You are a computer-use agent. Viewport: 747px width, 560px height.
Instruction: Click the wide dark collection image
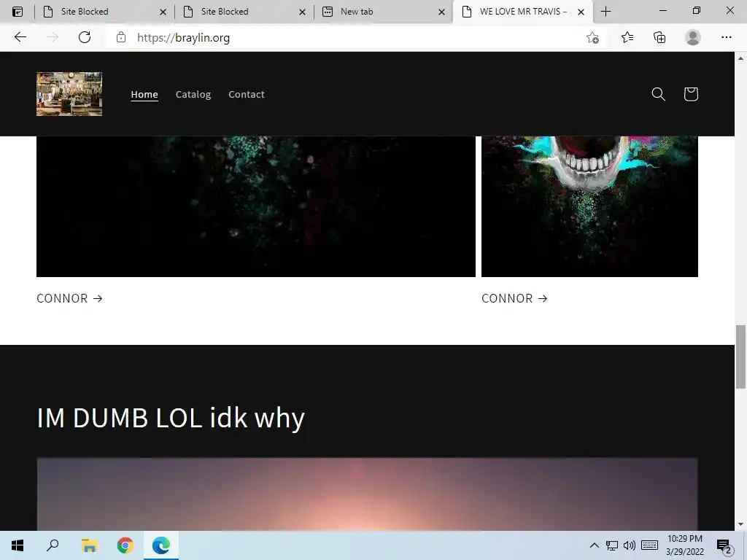pos(256,206)
